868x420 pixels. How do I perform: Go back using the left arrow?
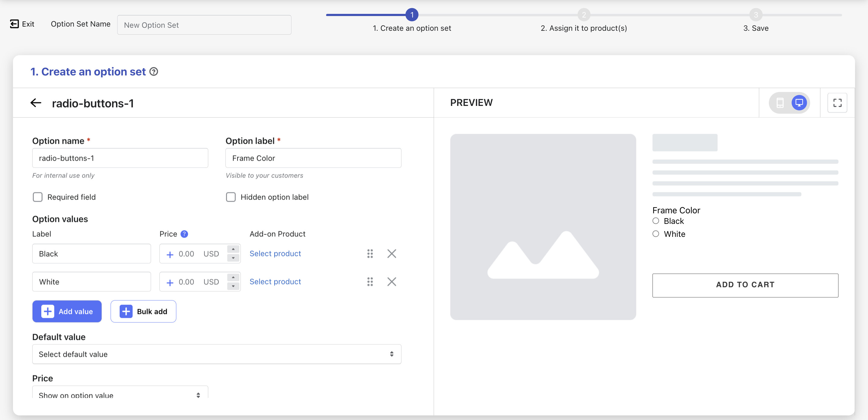click(x=36, y=103)
